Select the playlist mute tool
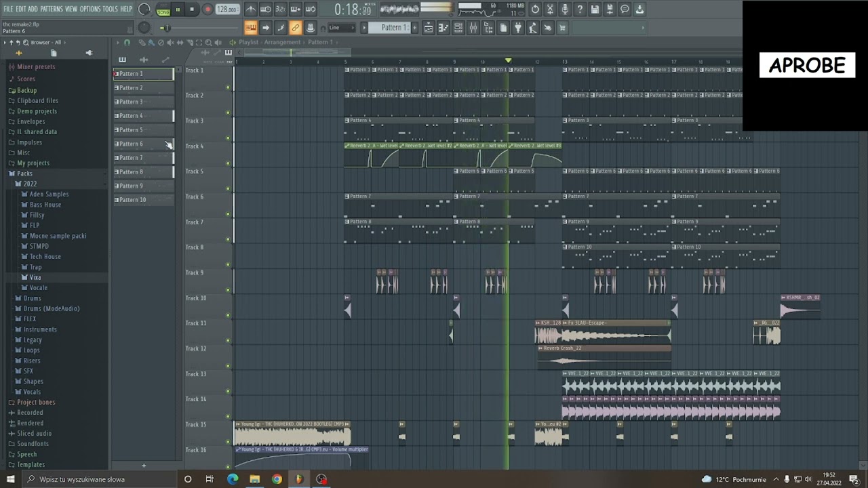868x488 pixels. 170,42
